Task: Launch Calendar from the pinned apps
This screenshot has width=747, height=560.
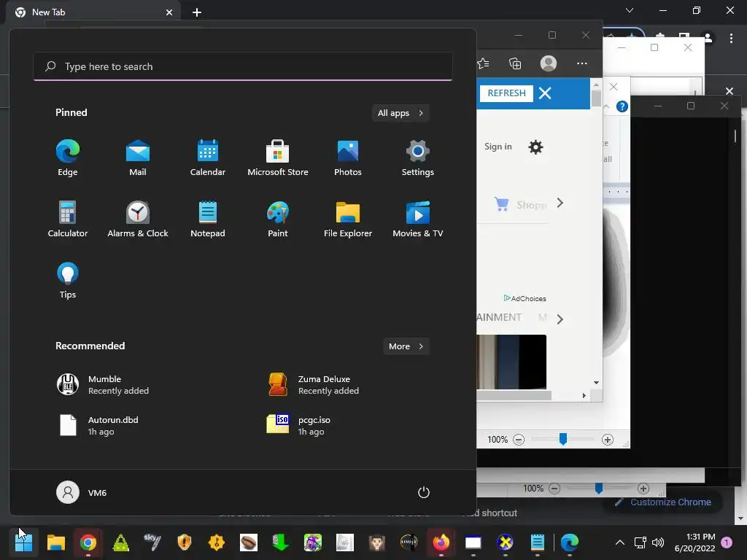Action: [x=208, y=157]
